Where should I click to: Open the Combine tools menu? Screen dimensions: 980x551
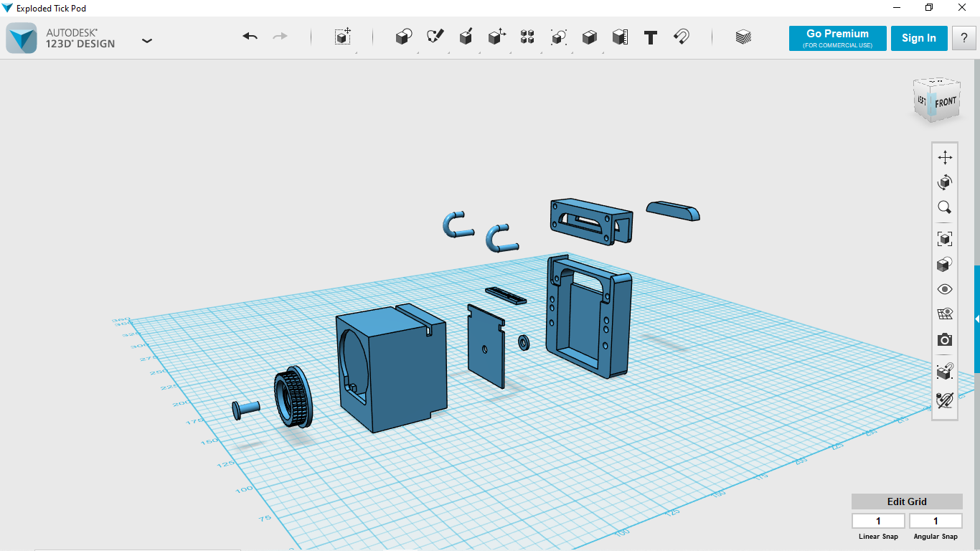pyautogui.click(x=589, y=37)
